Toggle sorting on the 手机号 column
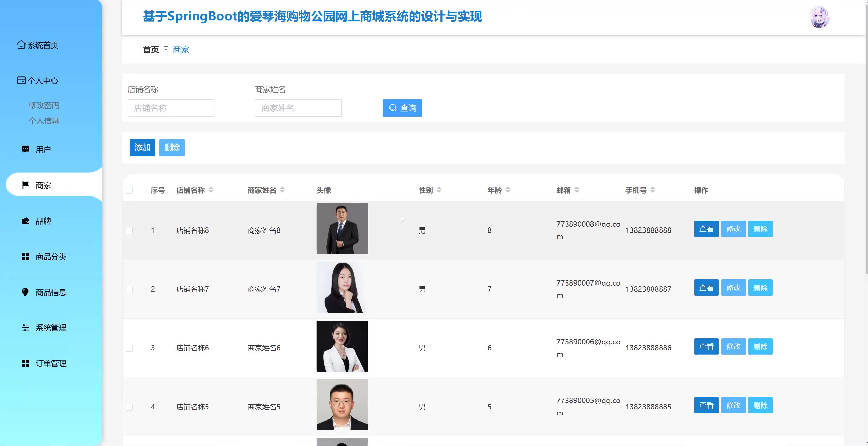Screen dimensions: 868x446 (x=653, y=190)
